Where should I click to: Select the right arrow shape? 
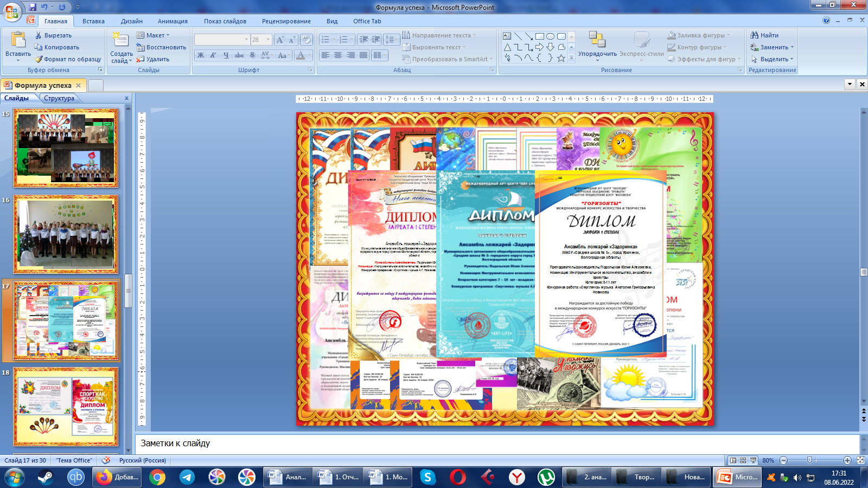[540, 47]
